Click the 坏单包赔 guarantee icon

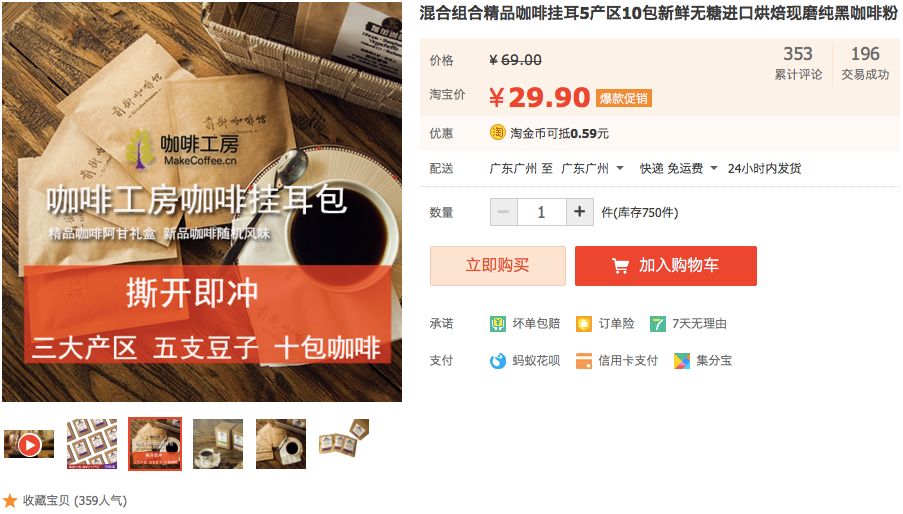(x=497, y=323)
